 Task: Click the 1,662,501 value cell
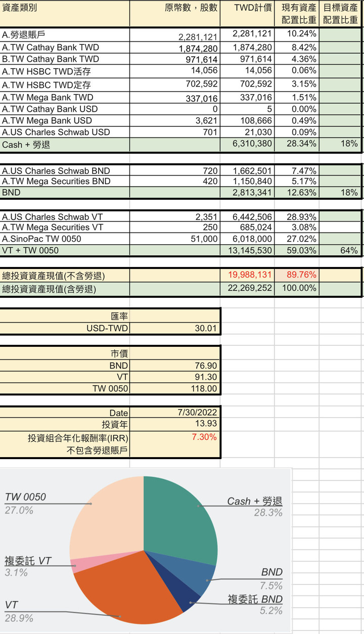click(247, 170)
